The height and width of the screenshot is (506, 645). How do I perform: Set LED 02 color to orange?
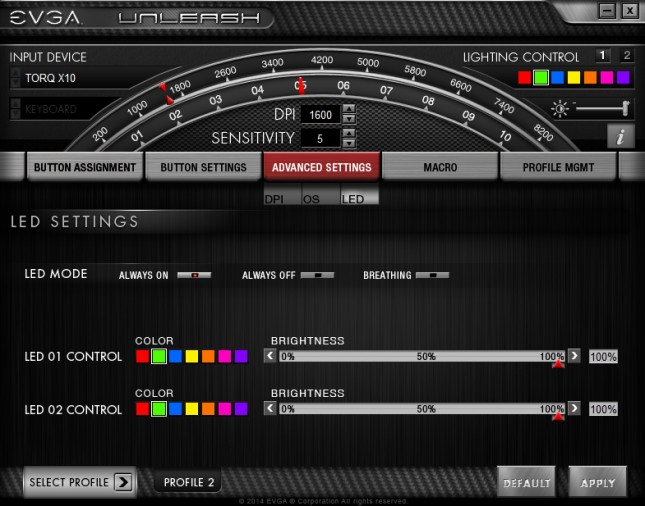point(208,409)
